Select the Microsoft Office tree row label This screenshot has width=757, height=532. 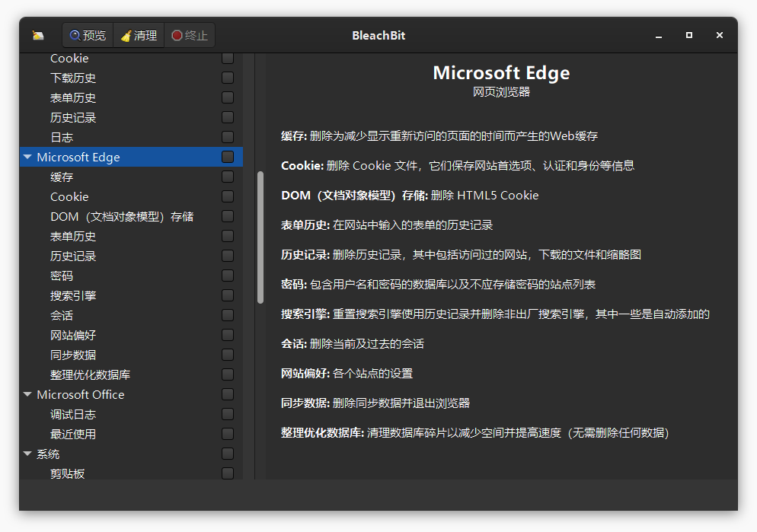81,394
